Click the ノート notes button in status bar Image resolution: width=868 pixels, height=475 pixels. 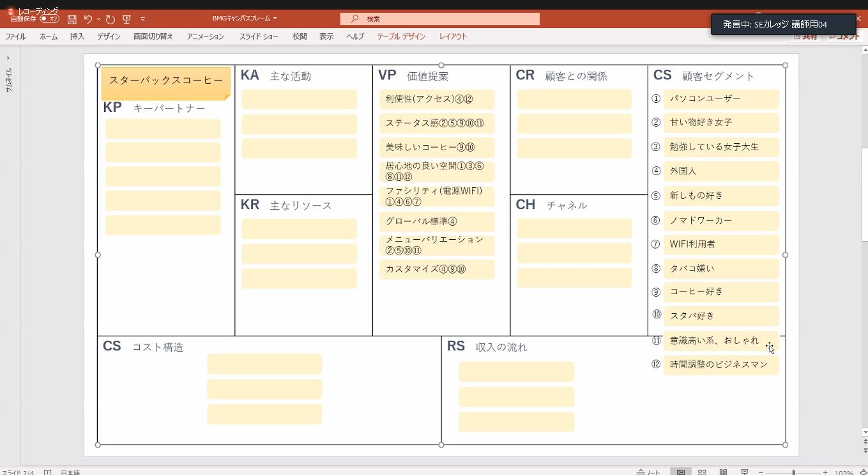click(649, 472)
